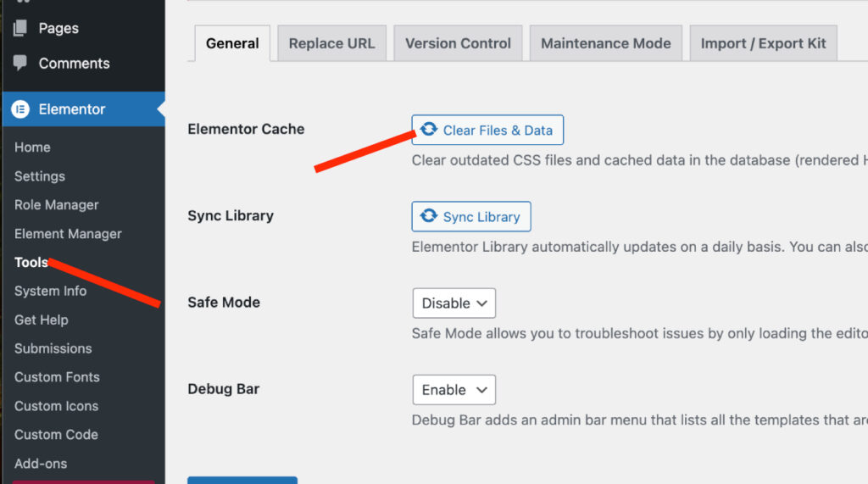Click the Elementor logo icon

20,109
